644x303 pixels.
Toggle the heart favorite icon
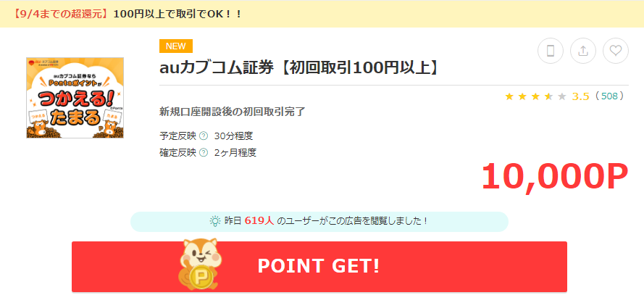(615, 51)
